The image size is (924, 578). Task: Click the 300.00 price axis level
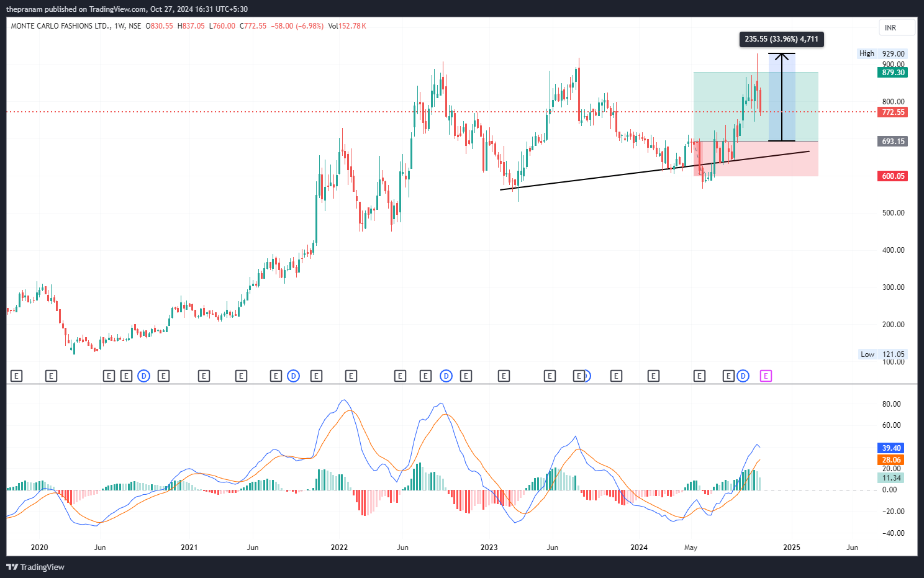point(894,287)
